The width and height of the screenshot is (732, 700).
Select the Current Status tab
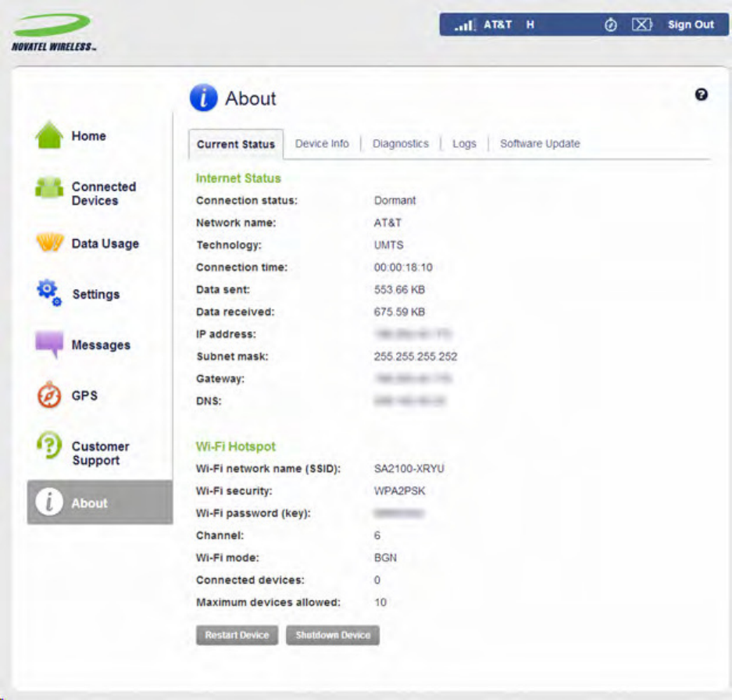tap(236, 145)
